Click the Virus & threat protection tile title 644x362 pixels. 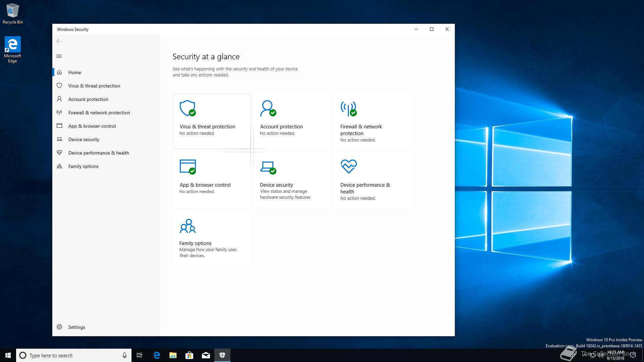point(207,127)
